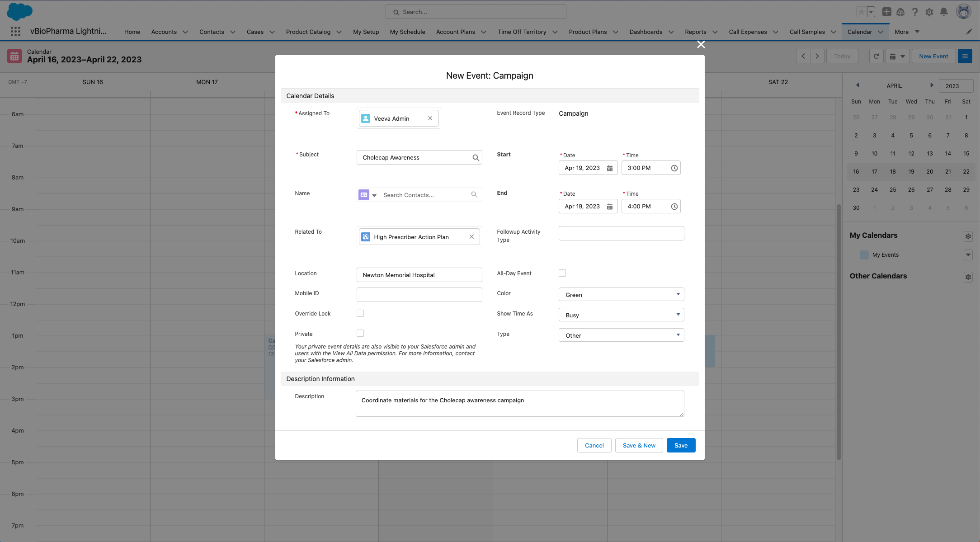Open Start date calendar picker icon
Image resolution: width=980 pixels, height=542 pixels.
[x=609, y=168]
